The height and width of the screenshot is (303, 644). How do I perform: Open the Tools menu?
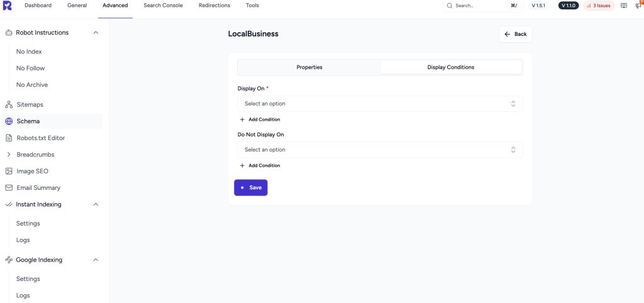click(x=252, y=5)
